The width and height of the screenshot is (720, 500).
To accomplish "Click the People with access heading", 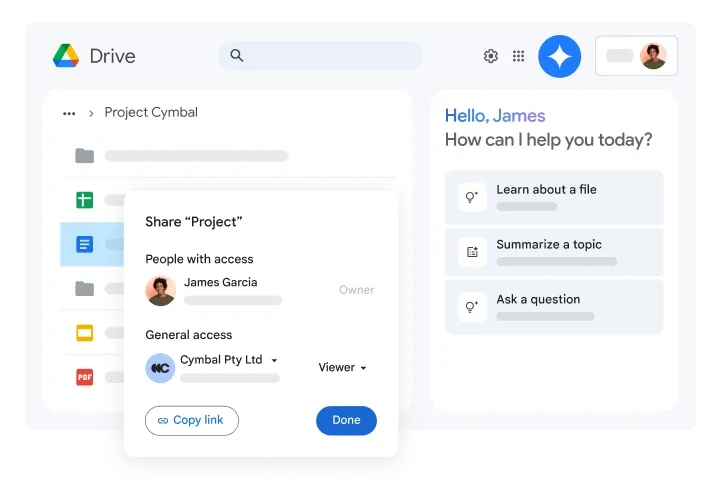I will click(x=199, y=259).
